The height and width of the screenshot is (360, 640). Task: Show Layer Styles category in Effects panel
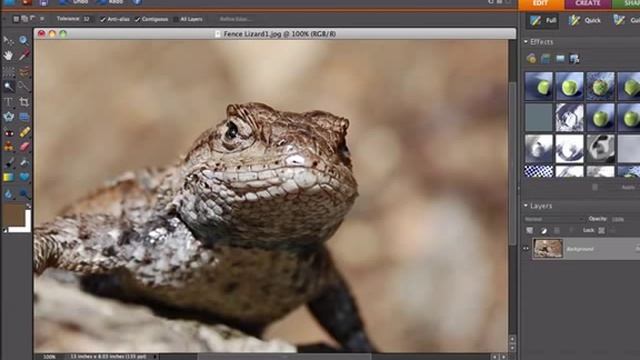546,58
